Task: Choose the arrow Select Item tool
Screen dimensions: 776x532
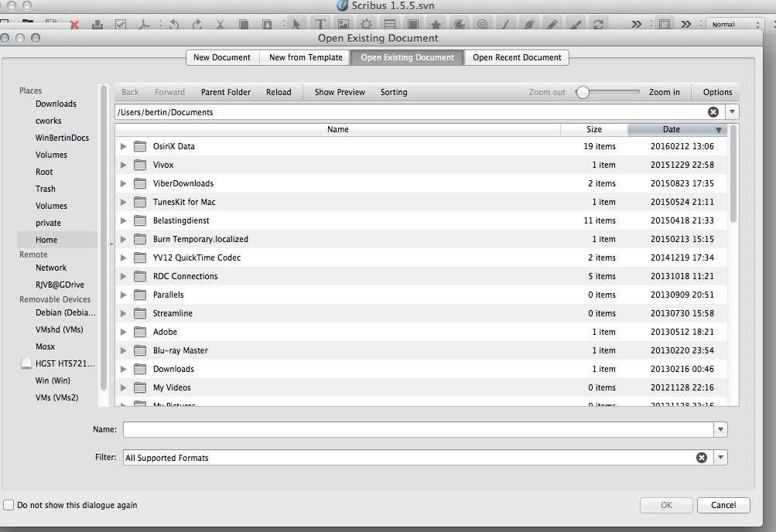Action: click(298, 24)
